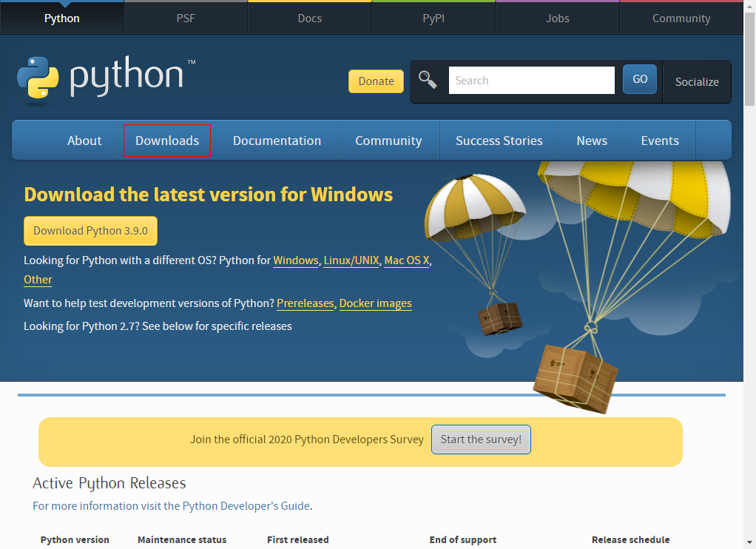The image size is (756, 549).
Task: Click the Python version column header
Action: click(75, 540)
